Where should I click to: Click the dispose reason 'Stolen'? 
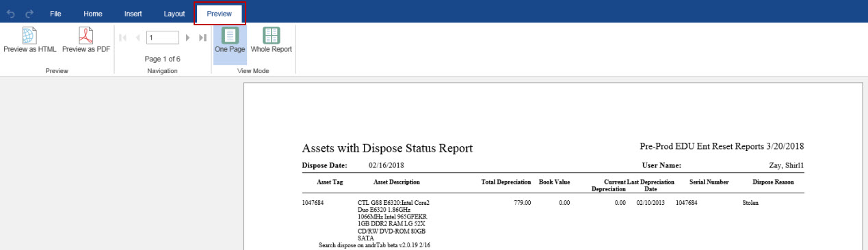tap(750, 203)
